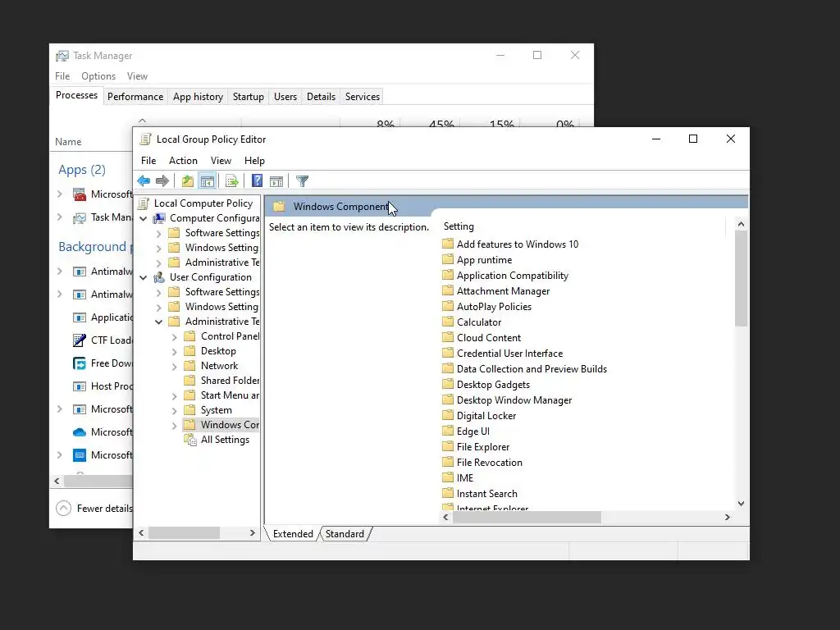Open Startup tab in Task Manager
The width and height of the screenshot is (840, 630).
coord(248,97)
